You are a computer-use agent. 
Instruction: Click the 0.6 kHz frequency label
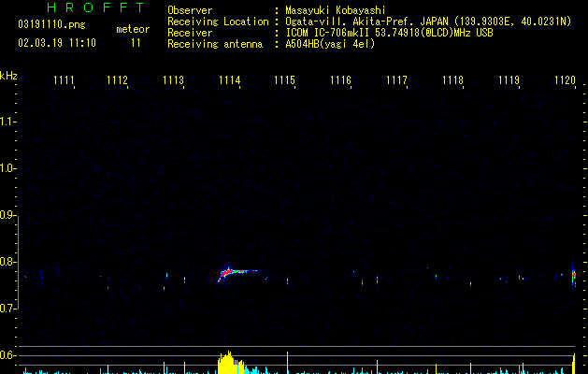pyautogui.click(x=7, y=355)
